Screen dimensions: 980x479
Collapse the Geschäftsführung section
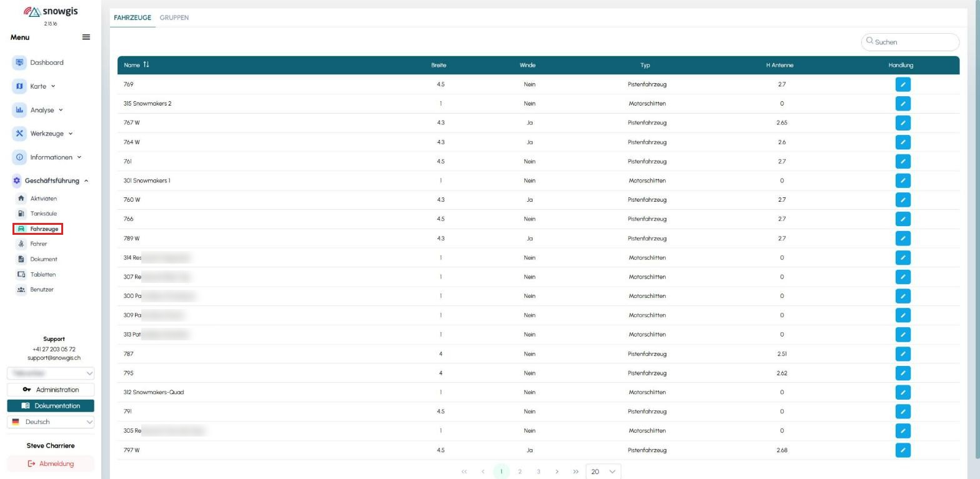tap(51, 181)
